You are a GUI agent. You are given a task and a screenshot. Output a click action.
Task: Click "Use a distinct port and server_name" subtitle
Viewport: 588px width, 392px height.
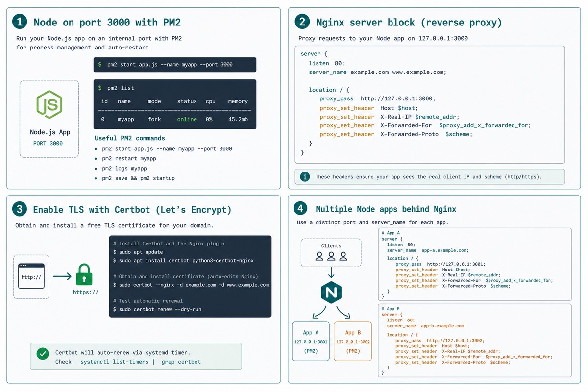pyautogui.click(x=372, y=222)
